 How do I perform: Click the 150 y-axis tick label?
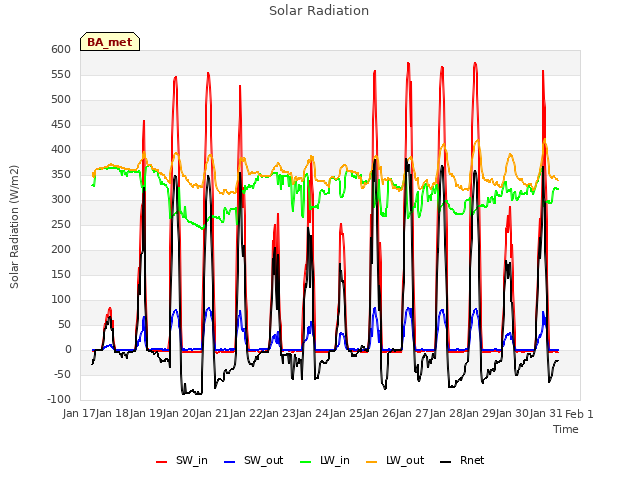coord(61,274)
